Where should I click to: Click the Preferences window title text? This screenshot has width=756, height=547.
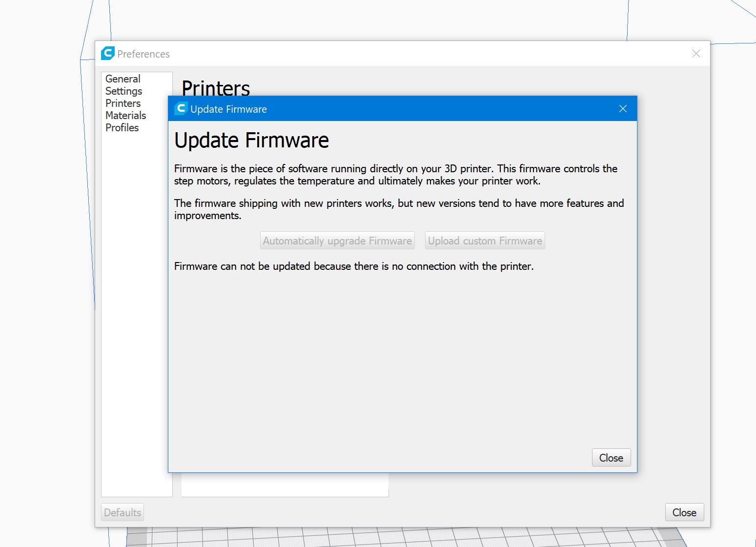(x=143, y=54)
